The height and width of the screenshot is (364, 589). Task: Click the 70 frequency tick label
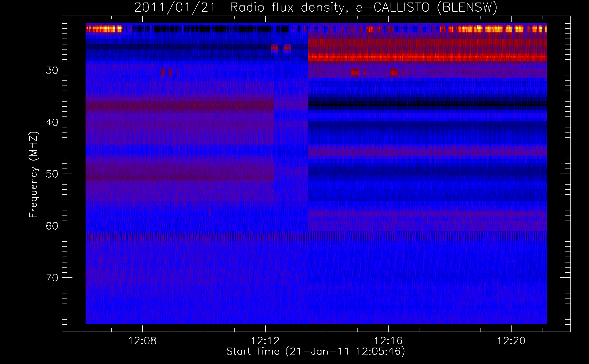click(52, 278)
